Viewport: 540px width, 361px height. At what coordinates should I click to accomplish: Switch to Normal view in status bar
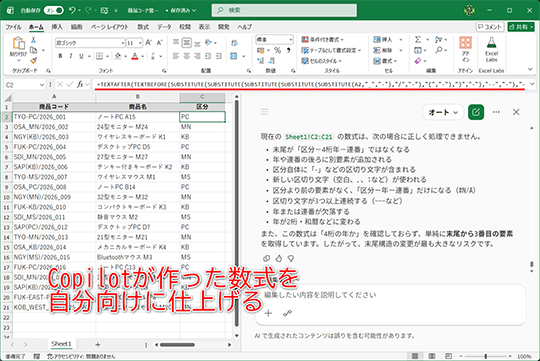[415, 356]
